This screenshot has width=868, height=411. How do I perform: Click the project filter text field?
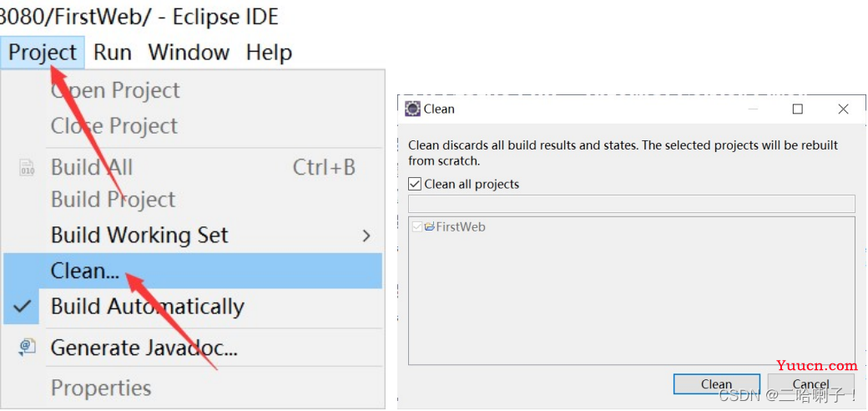pyautogui.click(x=631, y=203)
